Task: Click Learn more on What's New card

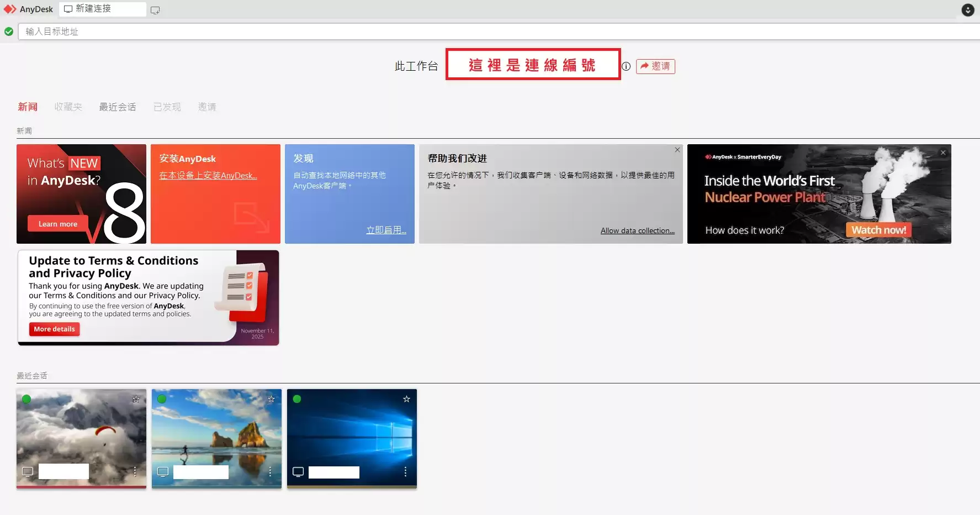Action: click(58, 224)
